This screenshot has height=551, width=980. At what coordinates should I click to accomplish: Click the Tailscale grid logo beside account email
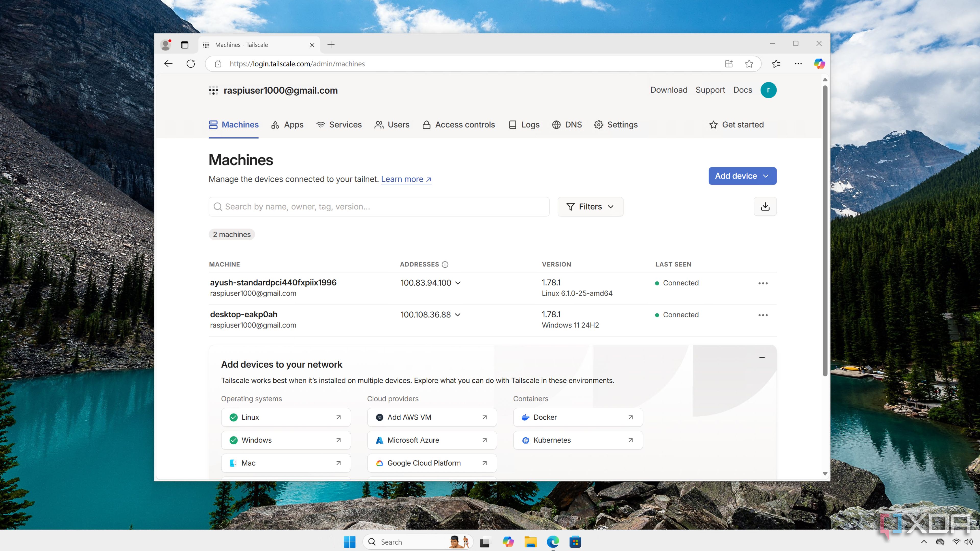[x=213, y=91]
